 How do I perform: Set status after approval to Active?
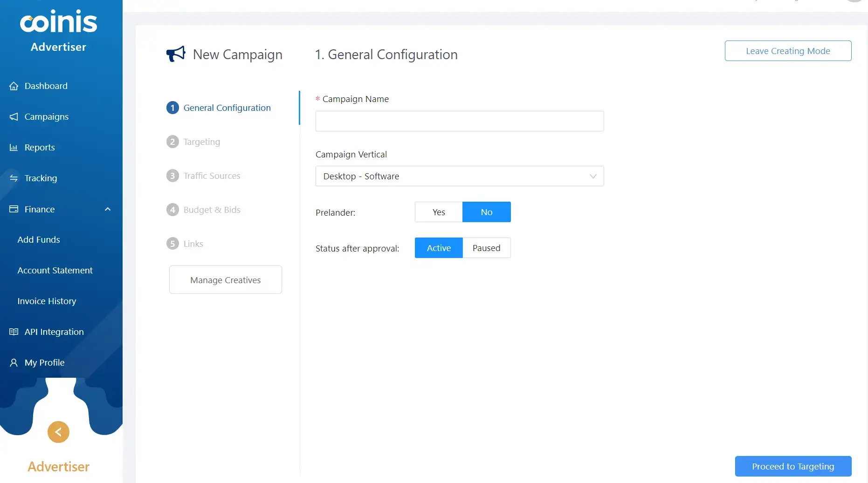point(439,248)
